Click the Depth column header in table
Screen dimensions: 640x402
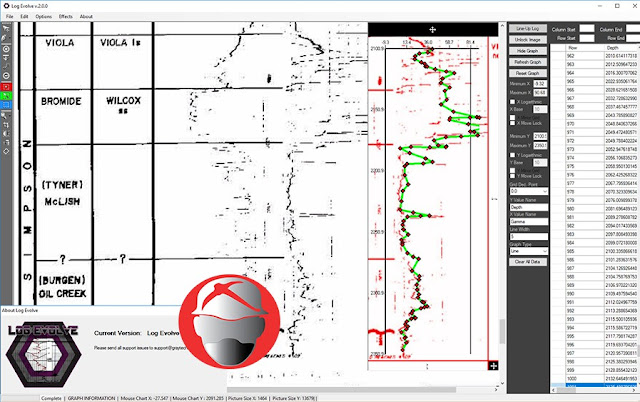[622, 48]
